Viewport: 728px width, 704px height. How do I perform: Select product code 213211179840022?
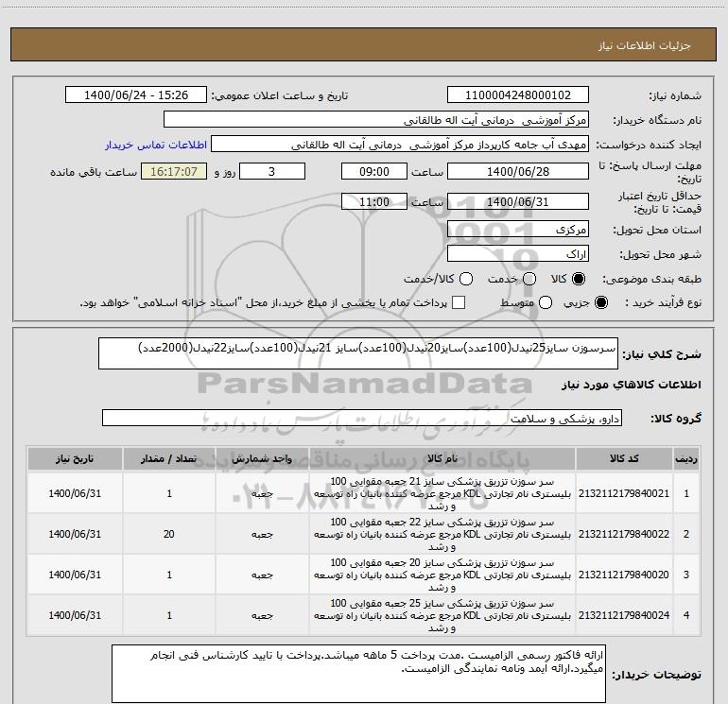pos(624,534)
